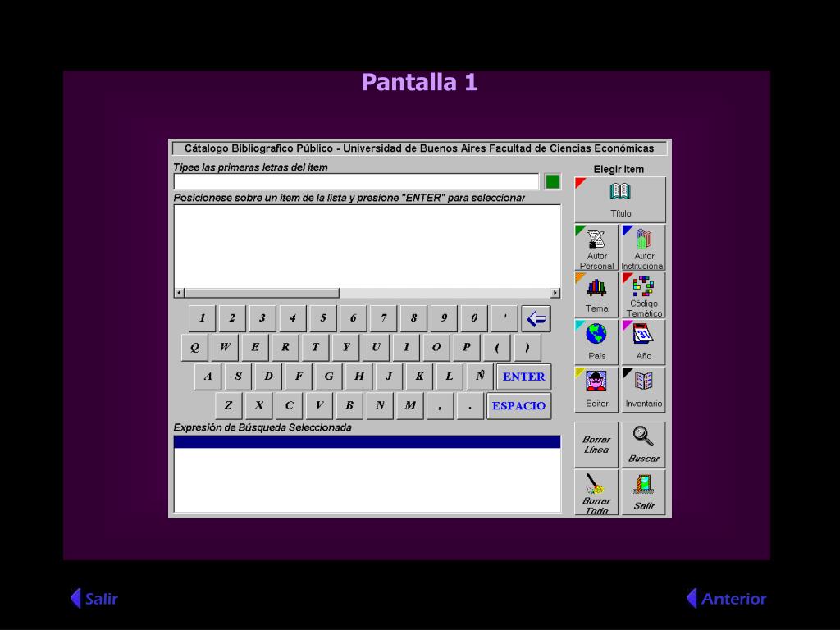Click the G key
The height and width of the screenshot is (630, 840).
pos(329,377)
